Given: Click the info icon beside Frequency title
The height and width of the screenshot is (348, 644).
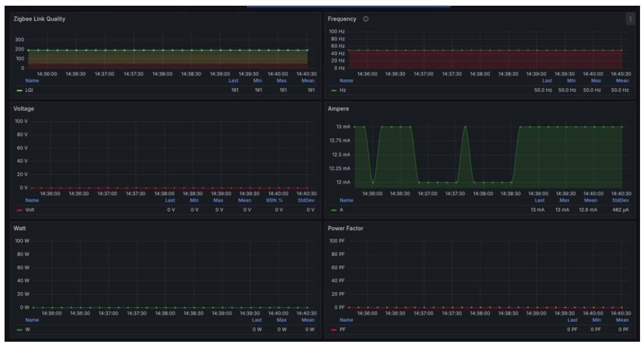Looking at the screenshot, I should pyautogui.click(x=366, y=19).
